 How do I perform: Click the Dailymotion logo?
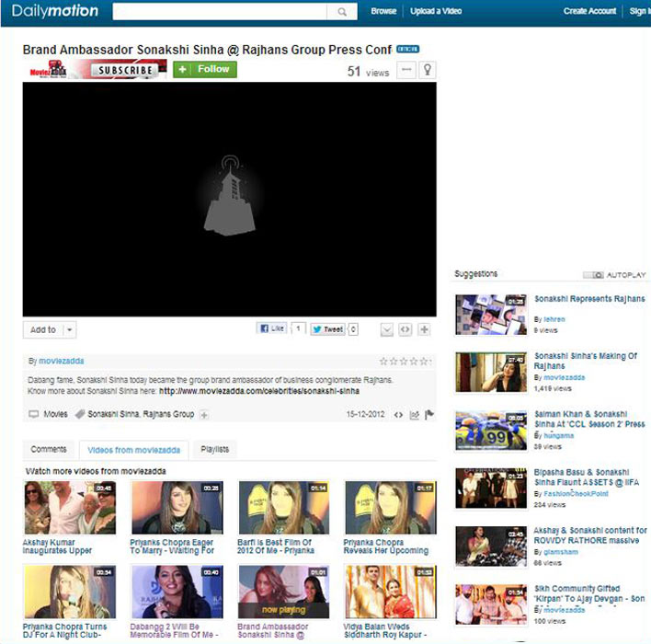55,11
